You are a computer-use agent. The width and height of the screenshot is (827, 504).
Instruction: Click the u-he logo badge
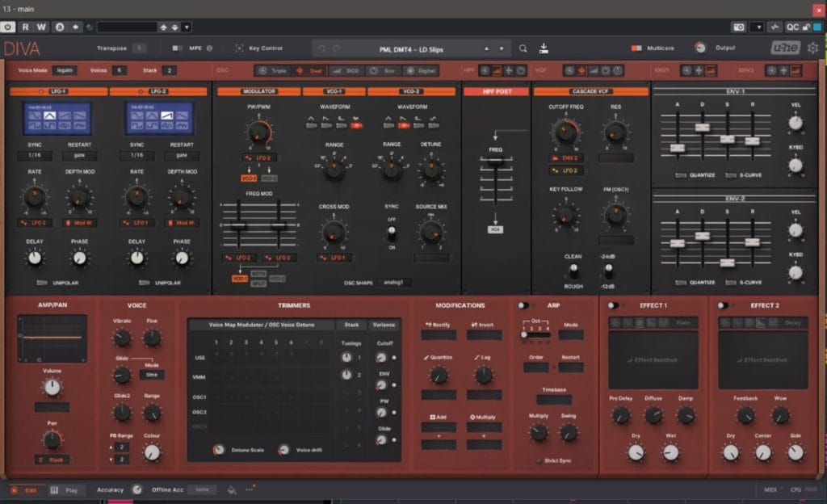(x=785, y=48)
